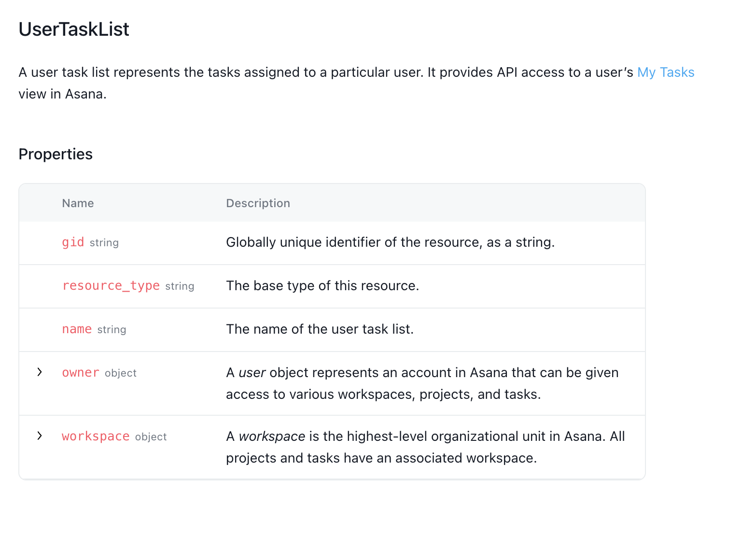Click the italic "user" word in owner description

click(x=252, y=373)
